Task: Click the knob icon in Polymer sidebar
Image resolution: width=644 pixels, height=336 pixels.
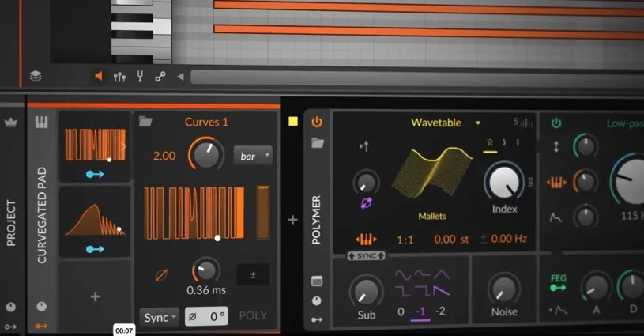Action: [317, 300]
